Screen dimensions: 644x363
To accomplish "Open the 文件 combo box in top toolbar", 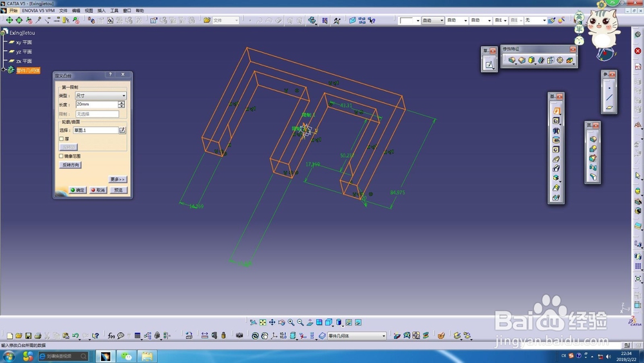I will (x=225, y=20).
